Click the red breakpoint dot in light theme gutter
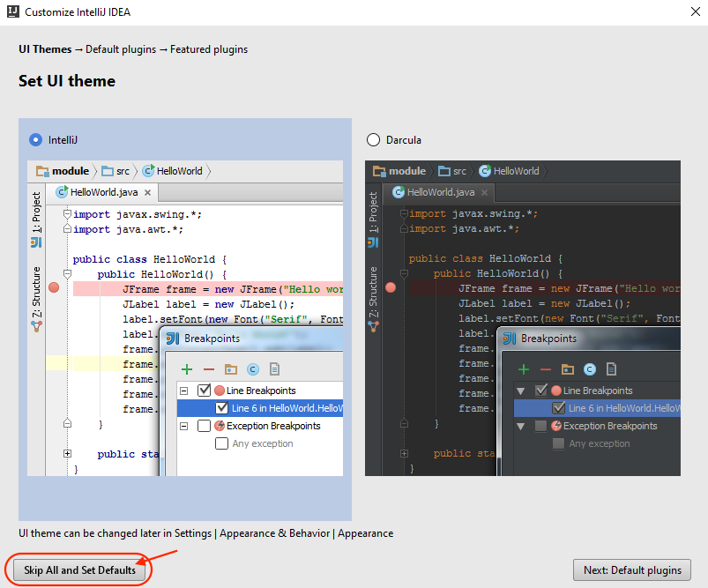The width and height of the screenshot is (708, 588). tap(54, 288)
